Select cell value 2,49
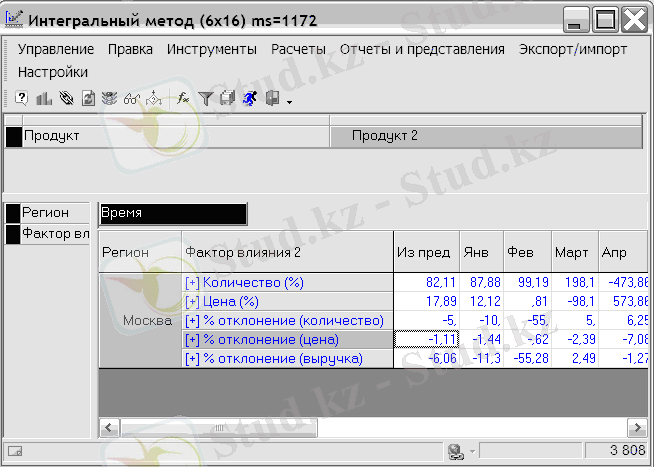 pos(575,359)
